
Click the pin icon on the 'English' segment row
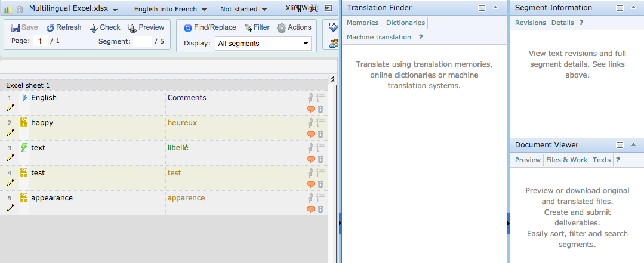[x=311, y=98]
